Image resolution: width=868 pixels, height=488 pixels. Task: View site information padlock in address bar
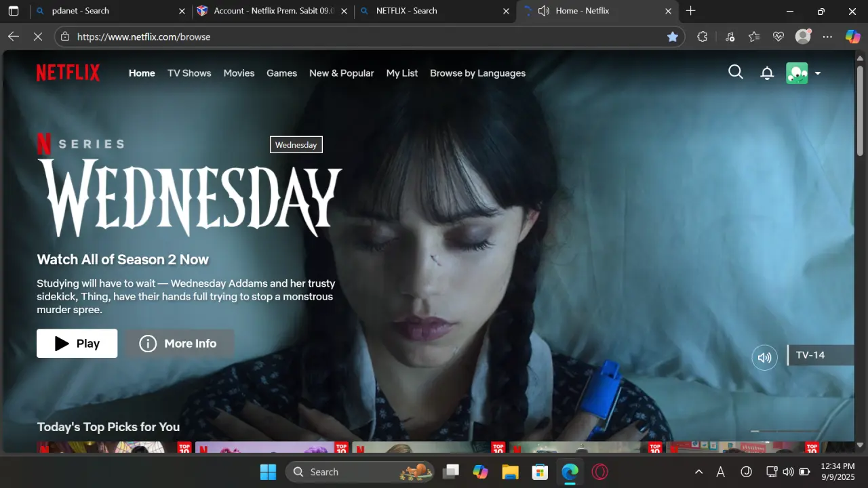[65, 37]
